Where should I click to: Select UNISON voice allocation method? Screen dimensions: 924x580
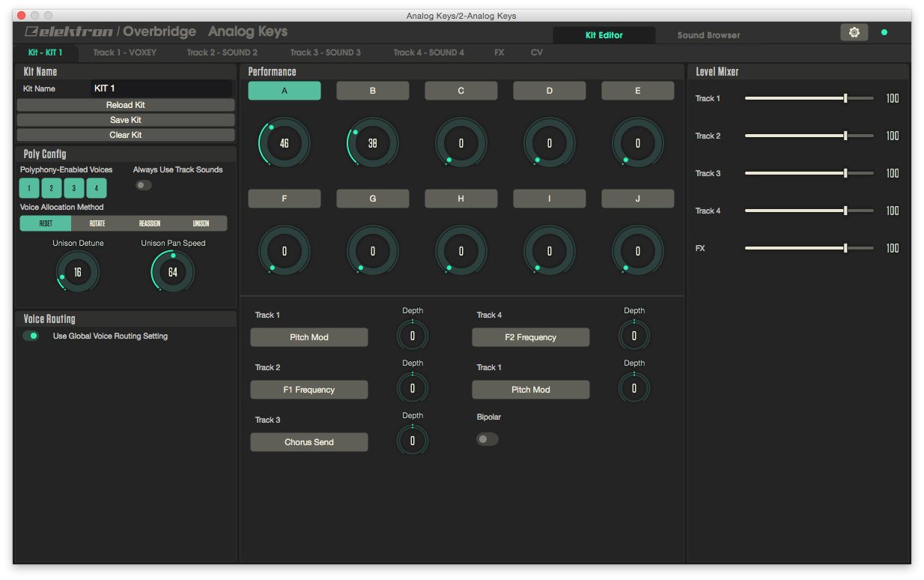point(201,223)
